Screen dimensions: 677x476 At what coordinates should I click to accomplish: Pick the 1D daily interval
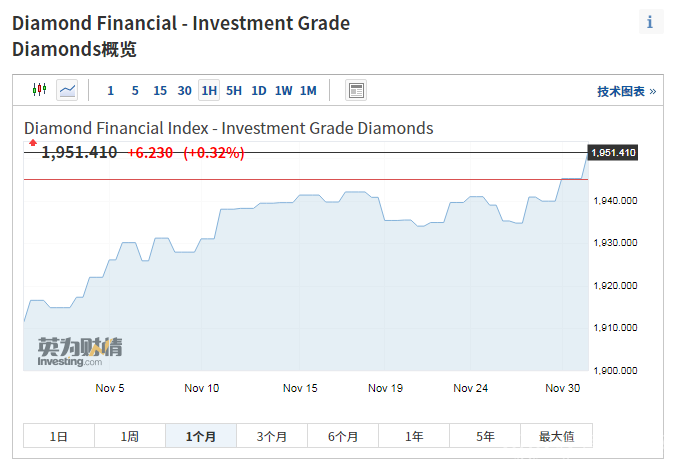[x=258, y=91]
